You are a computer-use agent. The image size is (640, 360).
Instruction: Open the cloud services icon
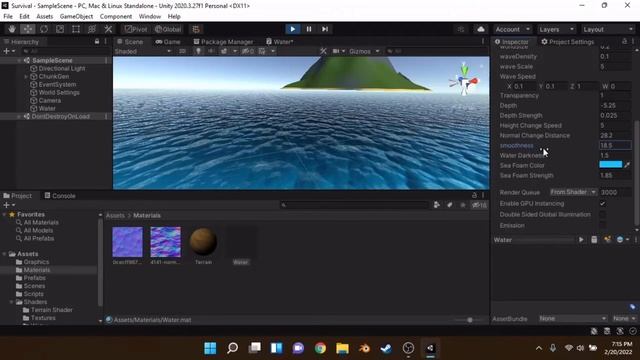point(481,29)
